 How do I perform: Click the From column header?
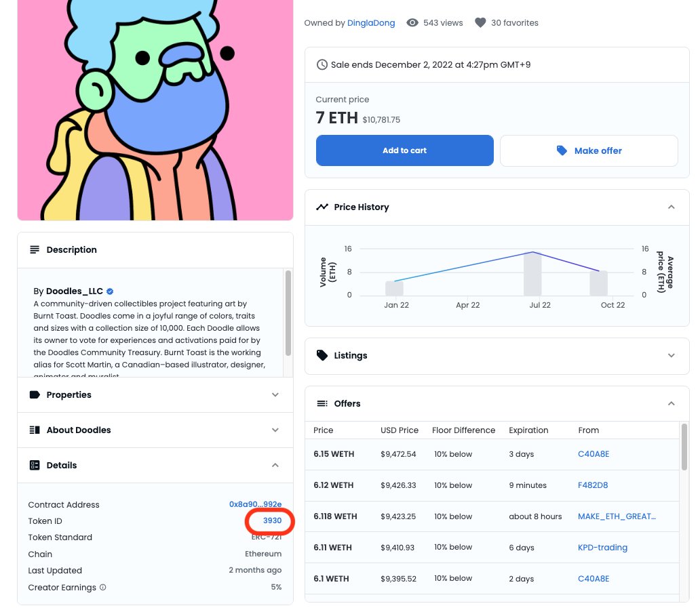coord(588,430)
